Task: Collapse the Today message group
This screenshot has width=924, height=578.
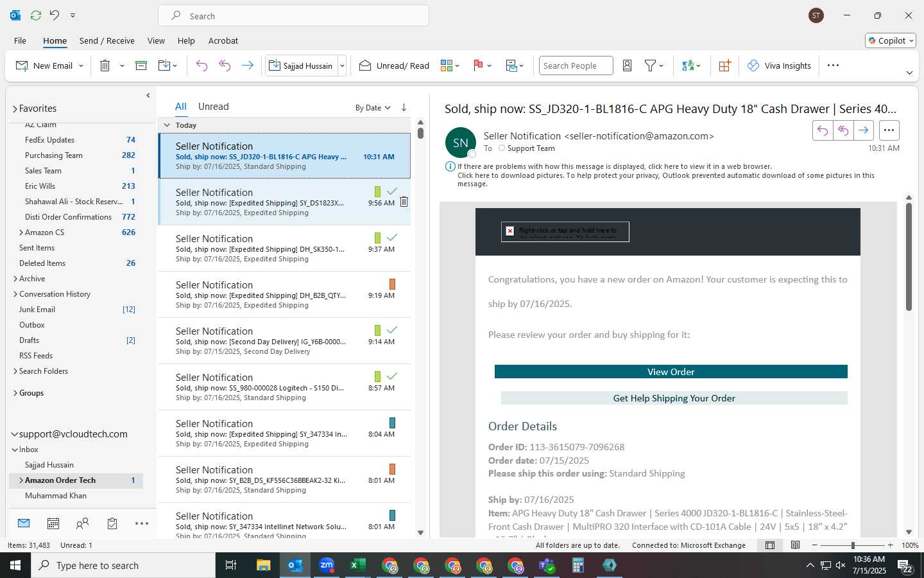Action: (167, 125)
